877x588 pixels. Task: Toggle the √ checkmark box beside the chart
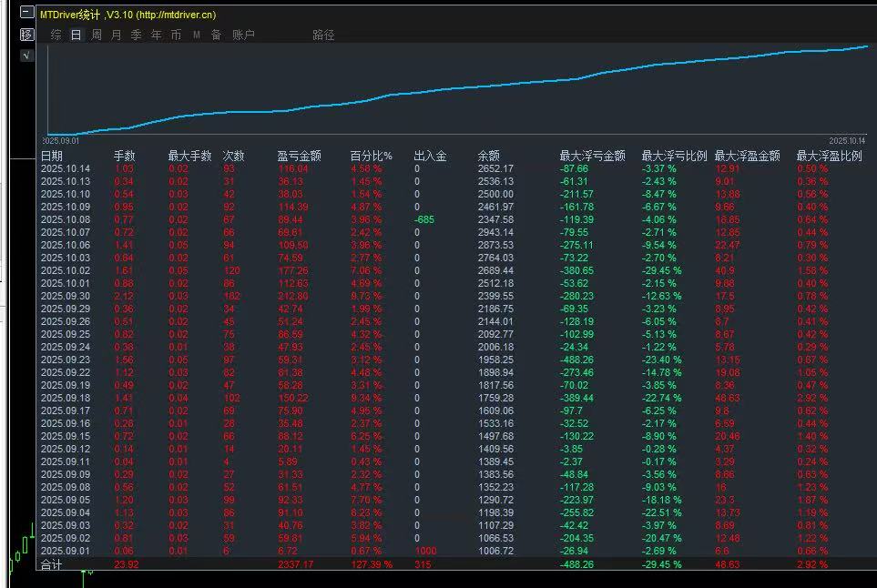(26, 56)
